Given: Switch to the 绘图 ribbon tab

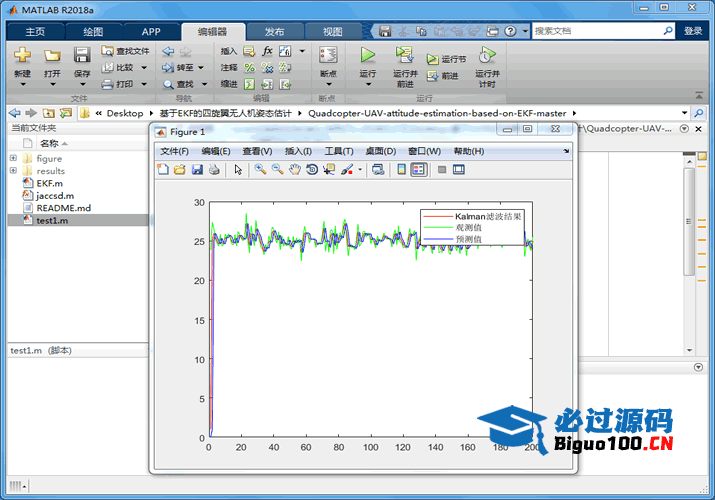Looking at the screenshot, I should point(93,31).
